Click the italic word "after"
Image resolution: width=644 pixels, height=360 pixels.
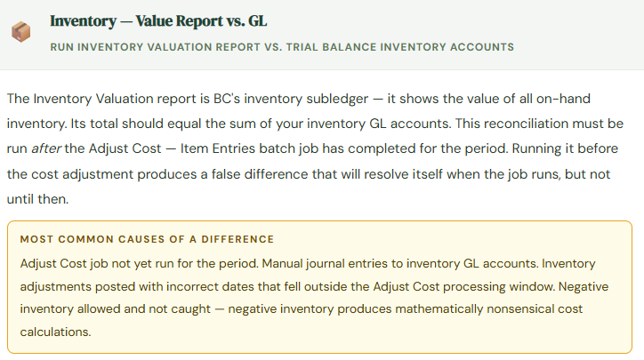pos(47,148)
